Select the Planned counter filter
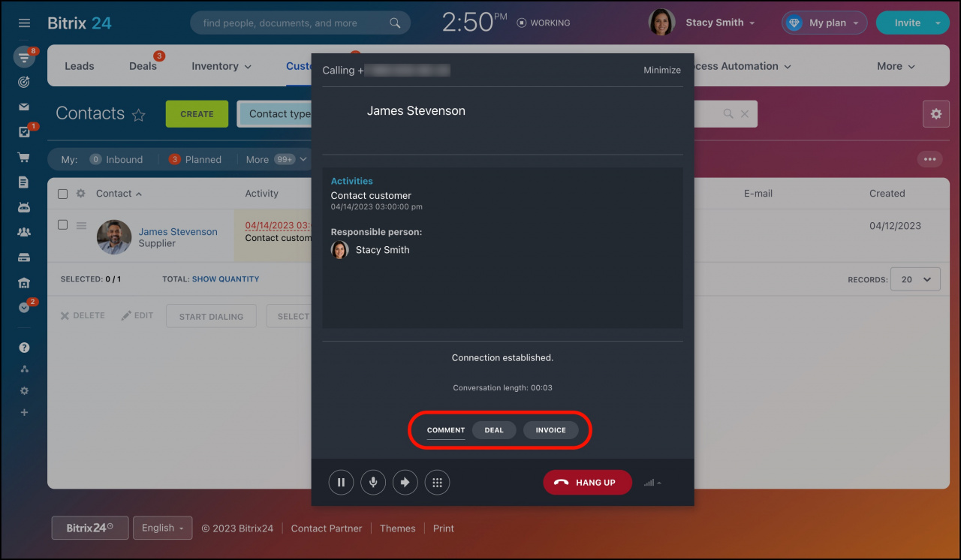The height and width of the screenshot is (560, 961). coord(194,160)
